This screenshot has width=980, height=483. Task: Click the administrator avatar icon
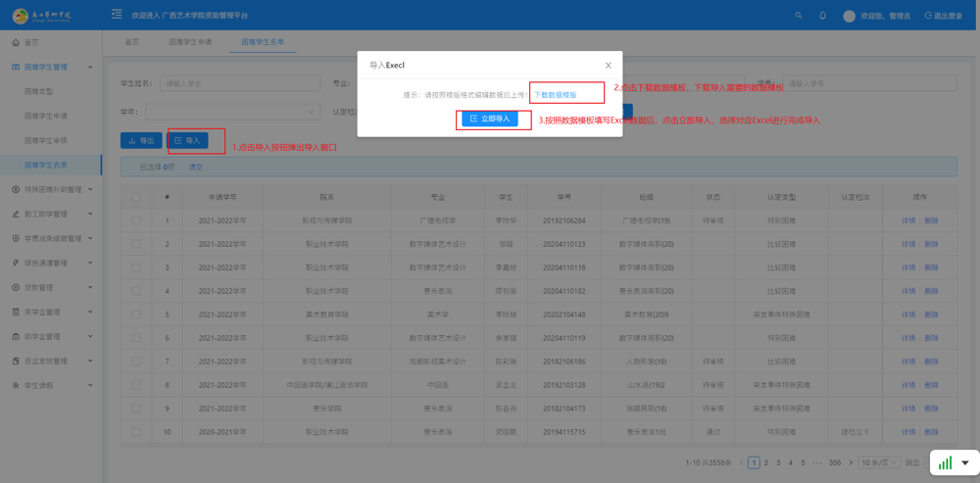pyautogui.click(x=849, y=16)
